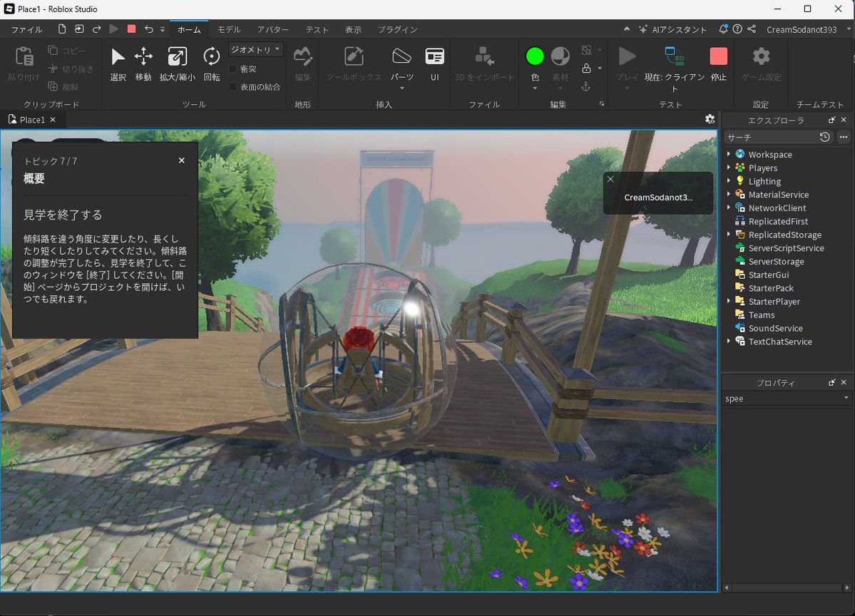
Task: Click the new file icon in quick access bar
Action: point(61,29)
